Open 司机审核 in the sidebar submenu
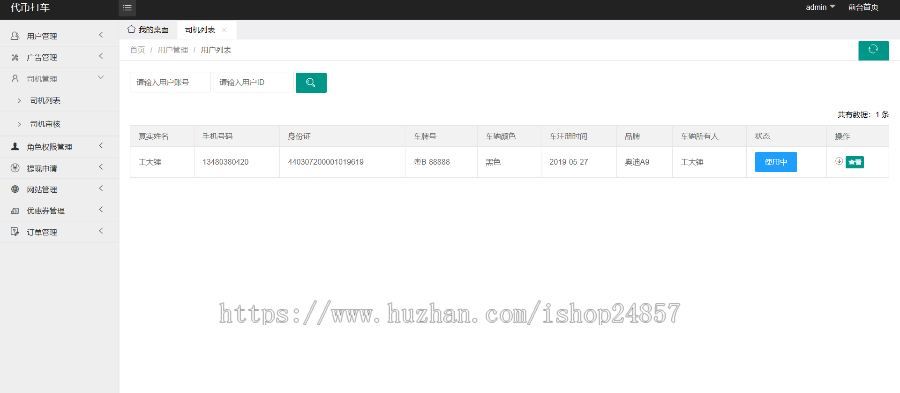The image size is (900, 393). click(45, 124)
